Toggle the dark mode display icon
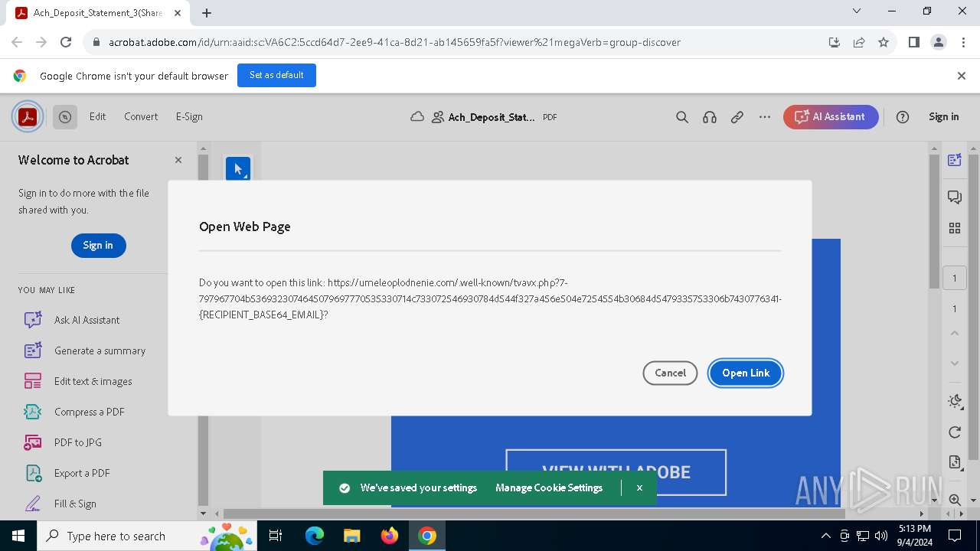The image size is (980, 551). point(955,401)
